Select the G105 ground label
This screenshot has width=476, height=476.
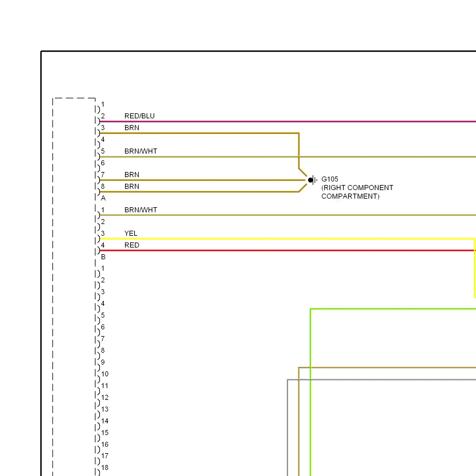pyautogui.click(x=330, y=179)
